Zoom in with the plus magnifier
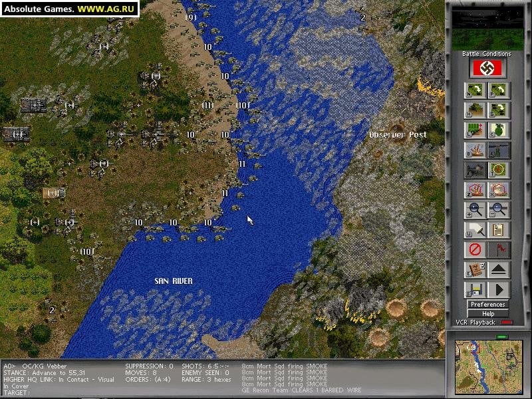The width and height of the screenshot is (532, 399). [x=475, y=210]
